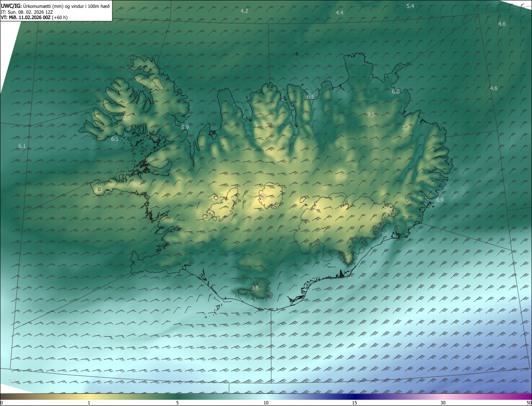Click the color scale tick label 15
Viewport: 532px width, 406px height.
point(355,403)
